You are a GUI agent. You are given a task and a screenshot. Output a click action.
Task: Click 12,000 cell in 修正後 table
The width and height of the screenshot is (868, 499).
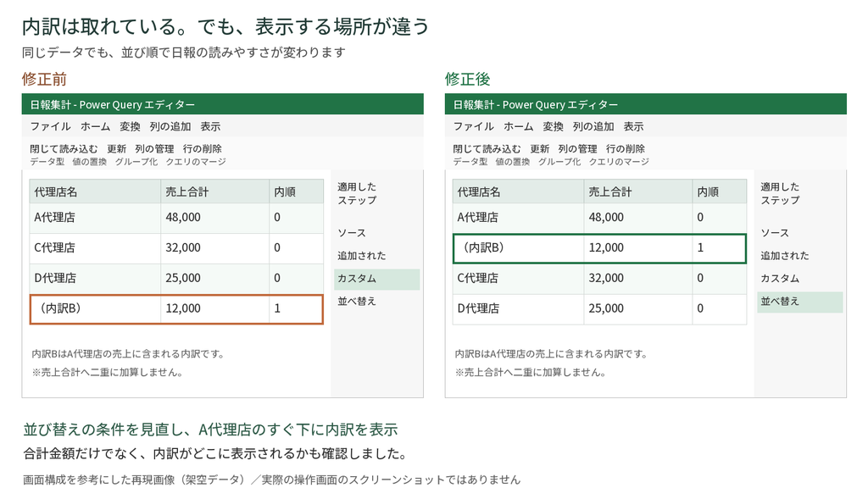(638, 248)
